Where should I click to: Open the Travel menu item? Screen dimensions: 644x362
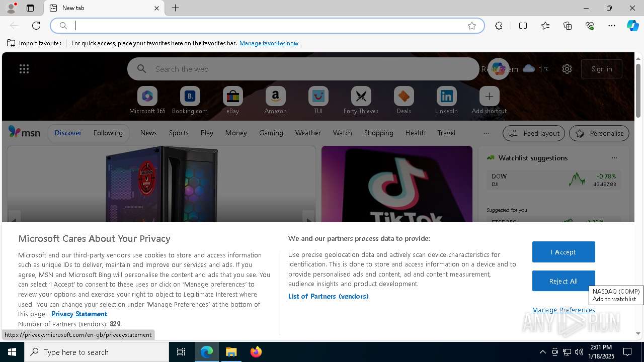pos(446,133)
